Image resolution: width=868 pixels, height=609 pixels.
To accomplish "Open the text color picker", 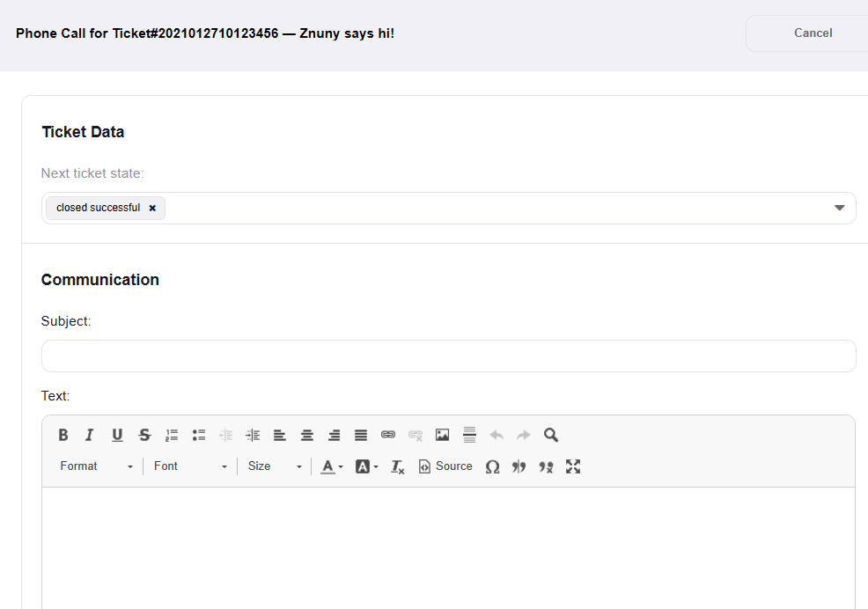I will pos(332,466).
